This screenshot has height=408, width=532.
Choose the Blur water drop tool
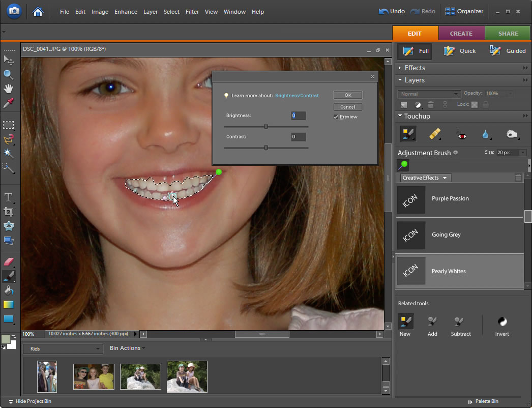tap(486, 135)
